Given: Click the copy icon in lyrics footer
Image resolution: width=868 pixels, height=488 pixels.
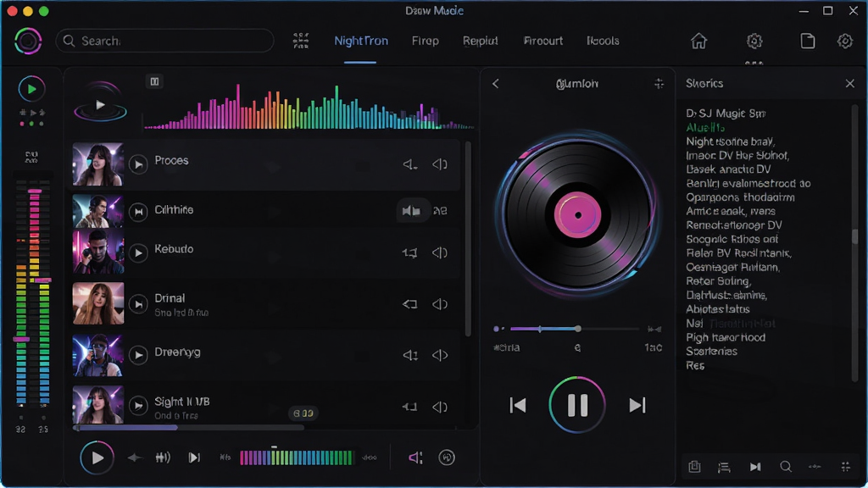Looking at the screenshot, I should [694, 467].
